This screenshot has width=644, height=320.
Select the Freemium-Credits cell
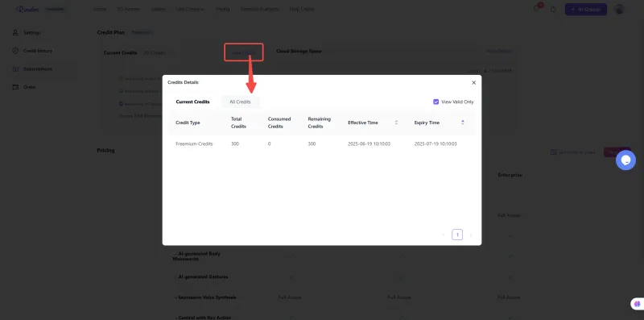click(x=194, y=144)
